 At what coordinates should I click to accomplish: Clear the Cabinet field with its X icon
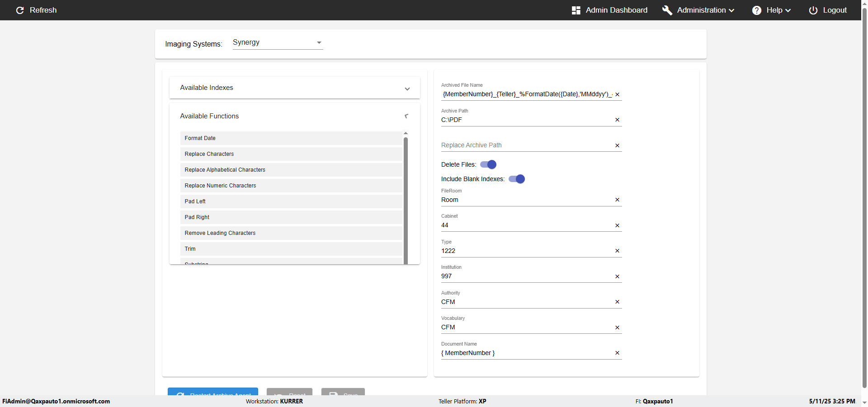(617, 225)
